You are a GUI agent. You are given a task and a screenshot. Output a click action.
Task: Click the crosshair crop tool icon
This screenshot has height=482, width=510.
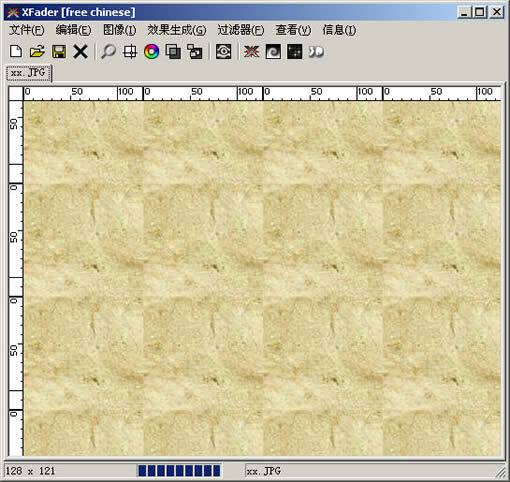[130, 52]
